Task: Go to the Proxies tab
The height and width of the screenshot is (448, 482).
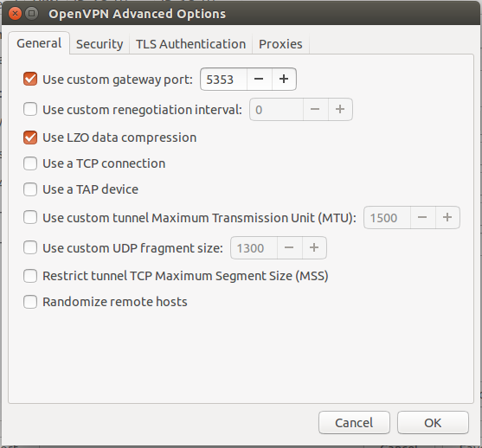Action: (x=280, y=44)
